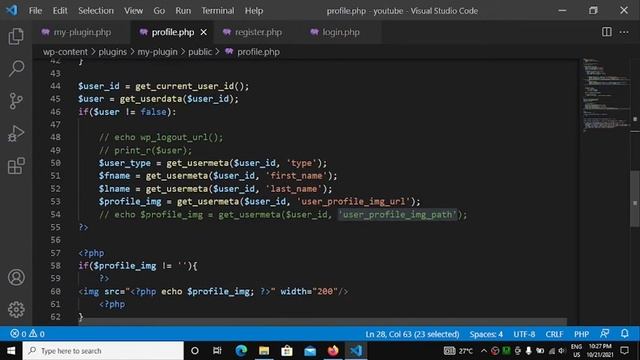This screenshot has height=360, width=640.
Task: Open Source Control view
Action: click(16, 101)
